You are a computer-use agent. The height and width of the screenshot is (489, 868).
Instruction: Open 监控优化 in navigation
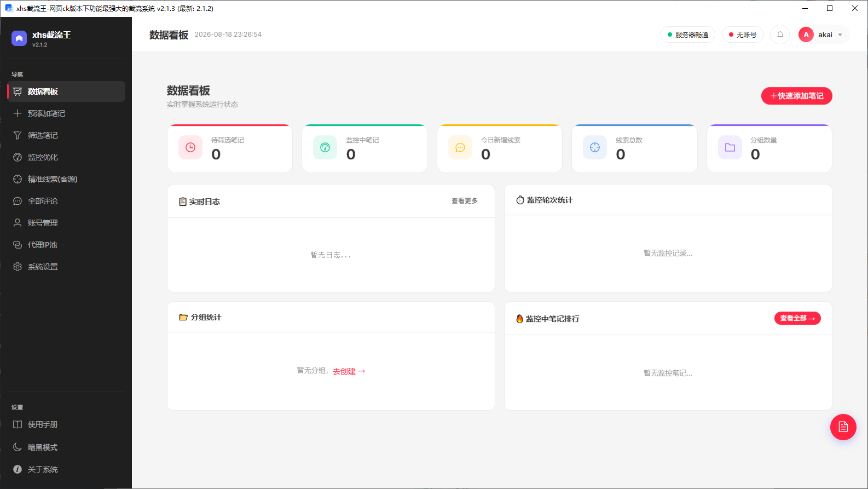pos(66,157)
